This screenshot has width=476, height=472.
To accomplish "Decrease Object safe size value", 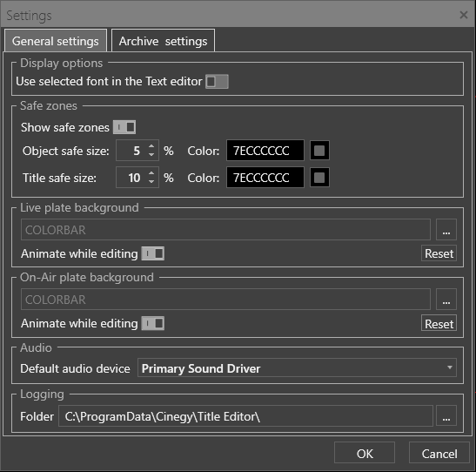I will tap(151, 155).
